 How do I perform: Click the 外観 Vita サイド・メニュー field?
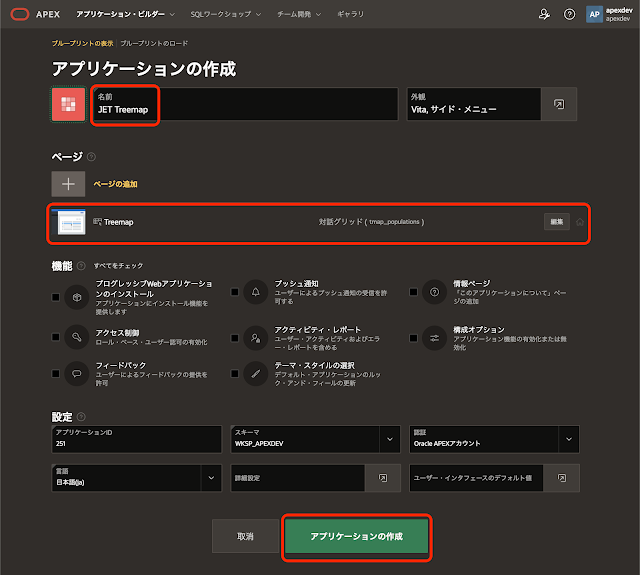click(x=474, y=104)
